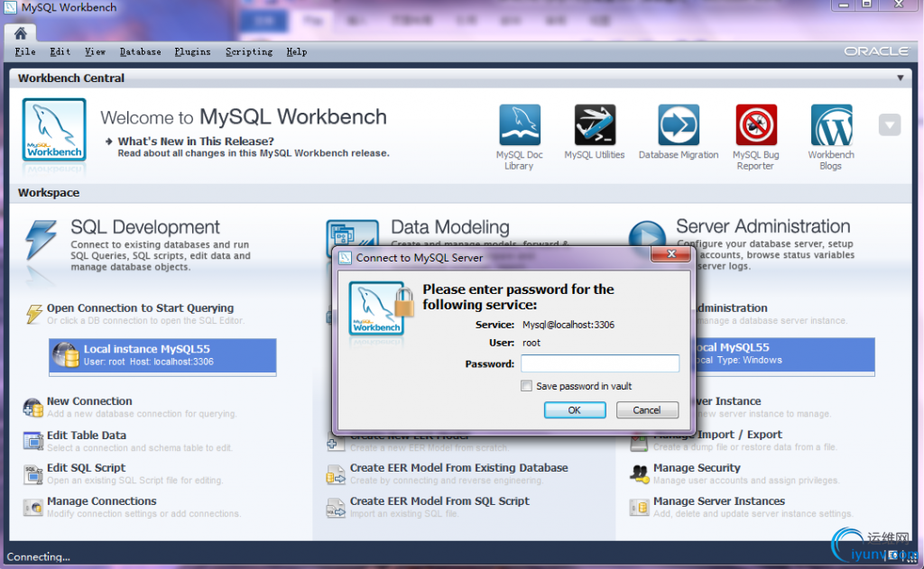Click the Edit SQL Script link

tap(86, 468)
